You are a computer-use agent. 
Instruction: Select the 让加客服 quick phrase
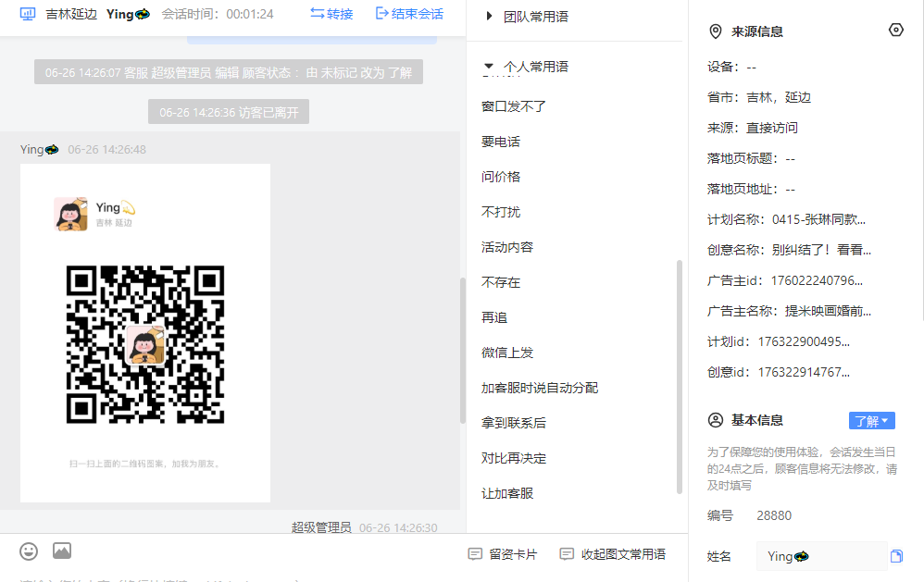click(507, 494)
